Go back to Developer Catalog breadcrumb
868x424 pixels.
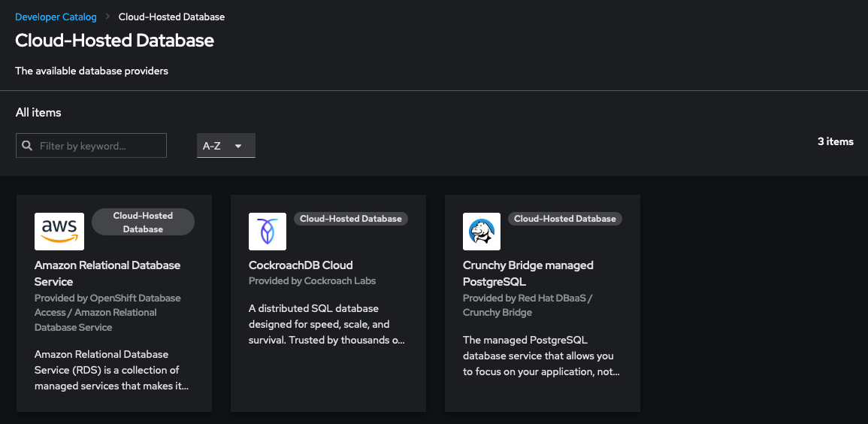point(56,17)
